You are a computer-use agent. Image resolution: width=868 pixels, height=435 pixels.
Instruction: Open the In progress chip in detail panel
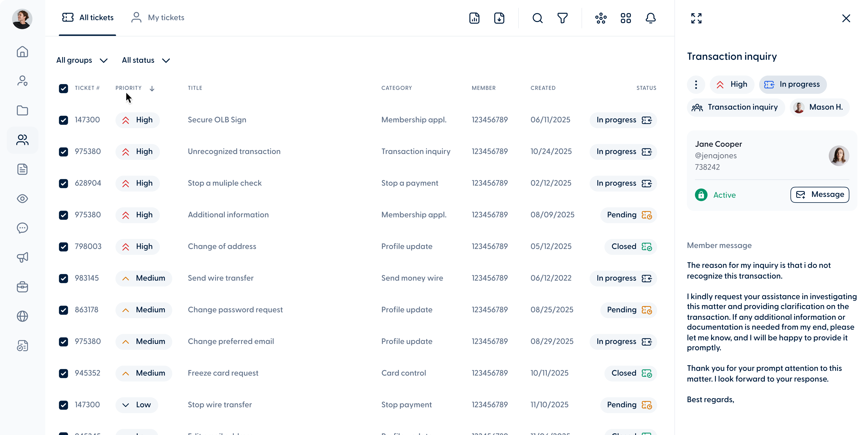point(792,84)
